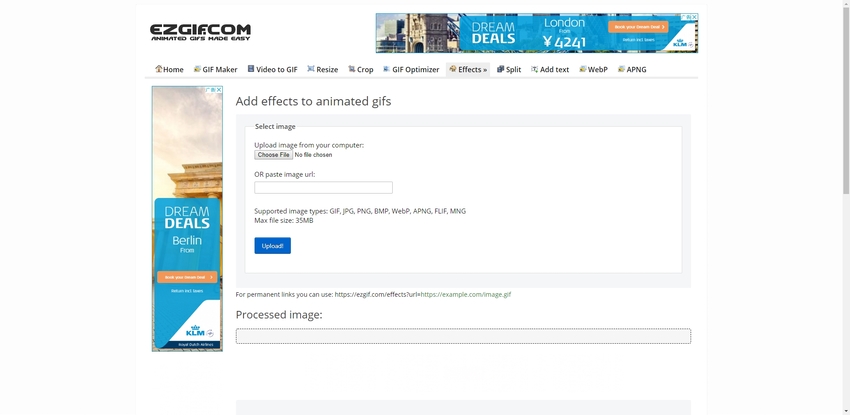Image resolution: width=850 pixels, height=415 pixels.
Task: Close the top KLM banner ad
Action: (692, 17)
